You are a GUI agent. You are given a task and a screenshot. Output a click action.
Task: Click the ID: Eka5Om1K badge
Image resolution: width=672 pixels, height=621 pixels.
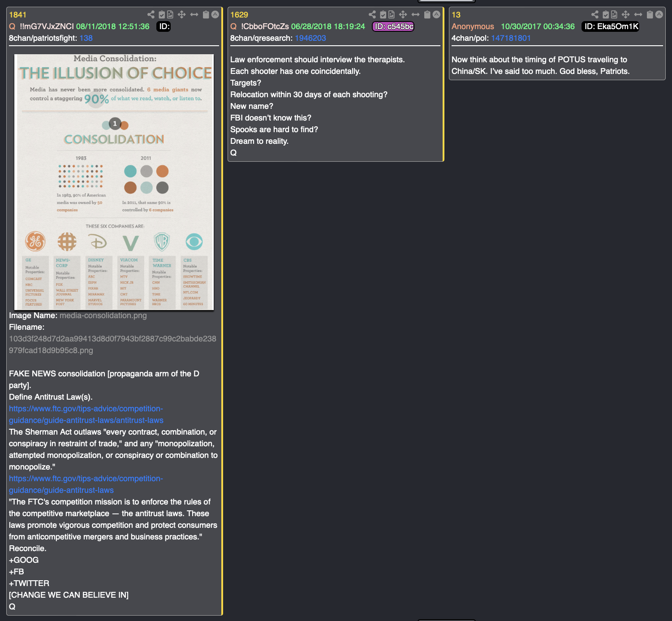tap(611, 26)
